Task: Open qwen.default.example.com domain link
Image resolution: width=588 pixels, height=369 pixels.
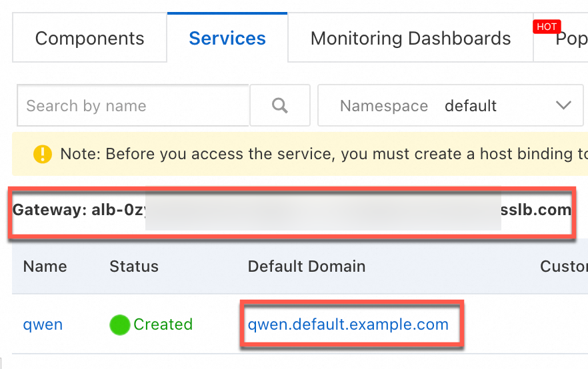Action: pyautogui.click(x=348, y=324)
